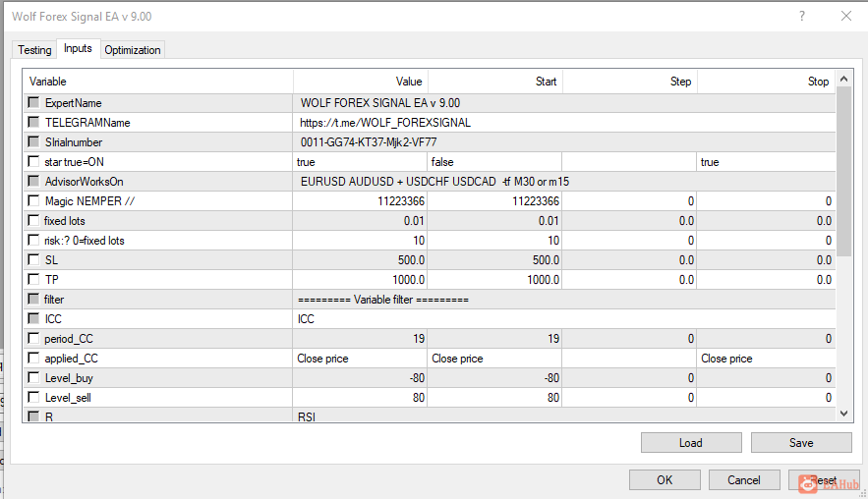Check the Magic NEMPER // checkbox
The width and height of the screenshot is (868, 499).
[x=33, y=200]
